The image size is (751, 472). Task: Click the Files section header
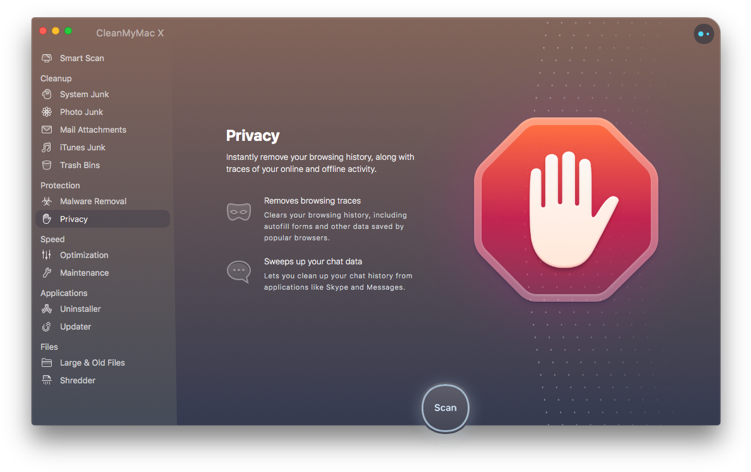49,346
